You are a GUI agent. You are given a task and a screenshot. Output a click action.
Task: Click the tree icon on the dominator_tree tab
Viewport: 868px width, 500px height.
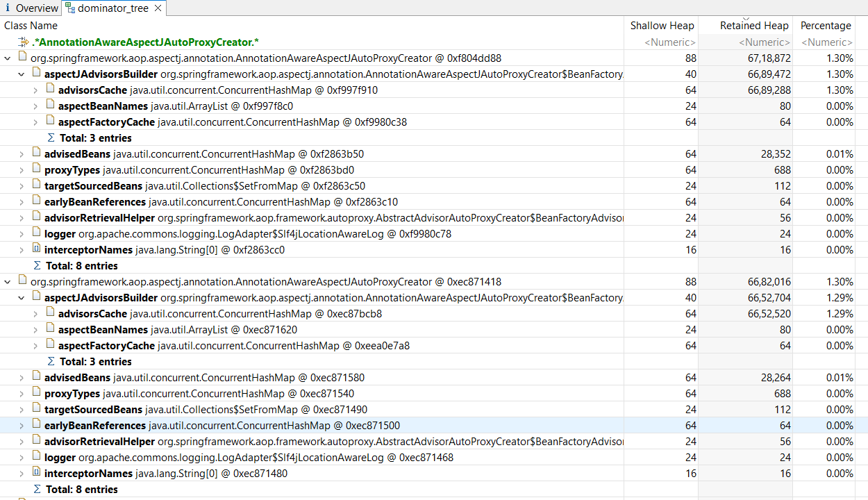(x=69, y=8)
